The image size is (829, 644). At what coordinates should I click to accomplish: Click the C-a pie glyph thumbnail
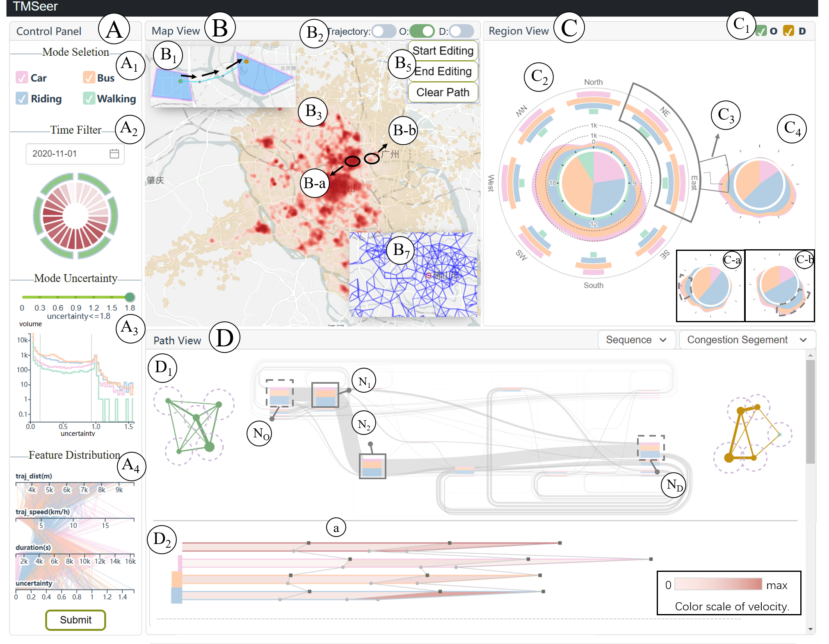tap(710, 286)
